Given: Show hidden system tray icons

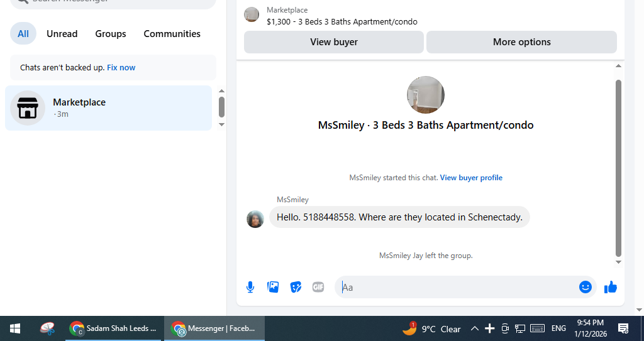Looking at the screenshot, I should (474, 328).
